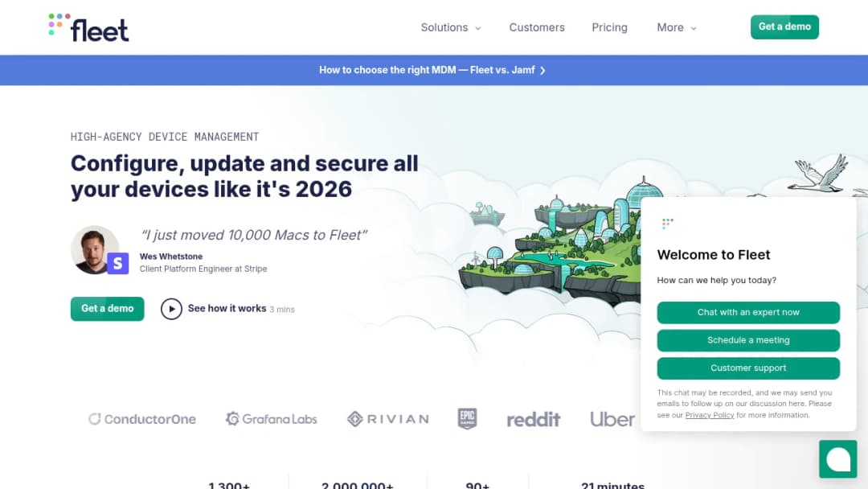Viewport: 868px width, 489px height.
Task: Select Schedule a meeting option
Action: (748, 340)
